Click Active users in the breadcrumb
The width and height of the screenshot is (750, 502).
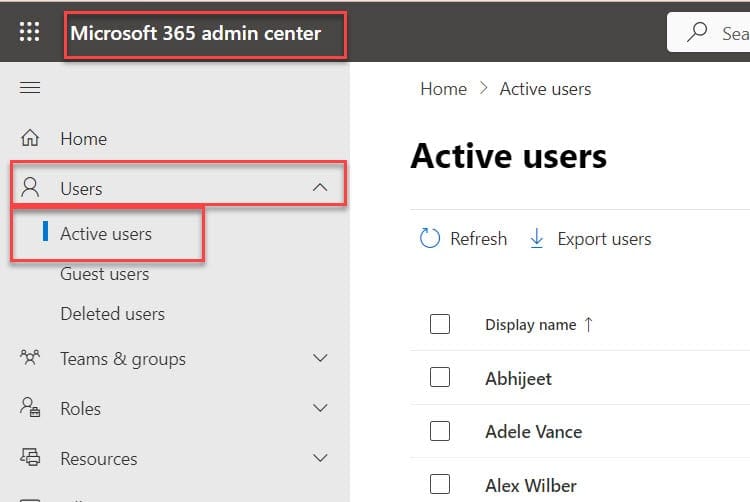(x=545, y=89)
